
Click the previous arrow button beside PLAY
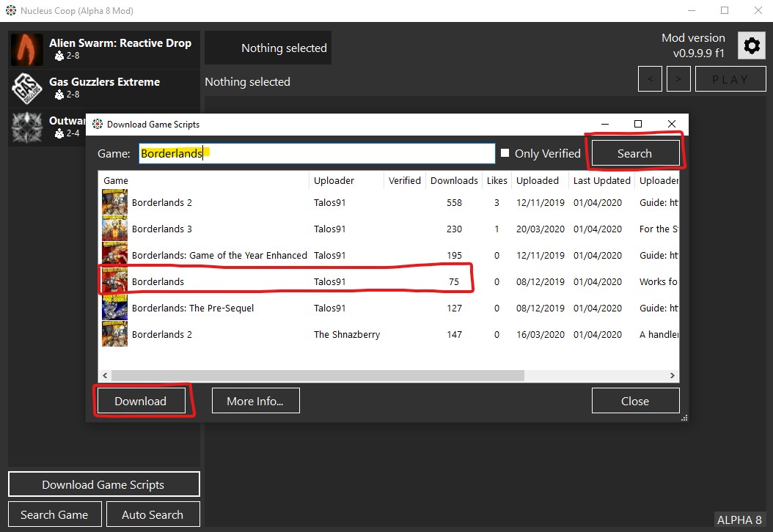click(x=650, y=79)
